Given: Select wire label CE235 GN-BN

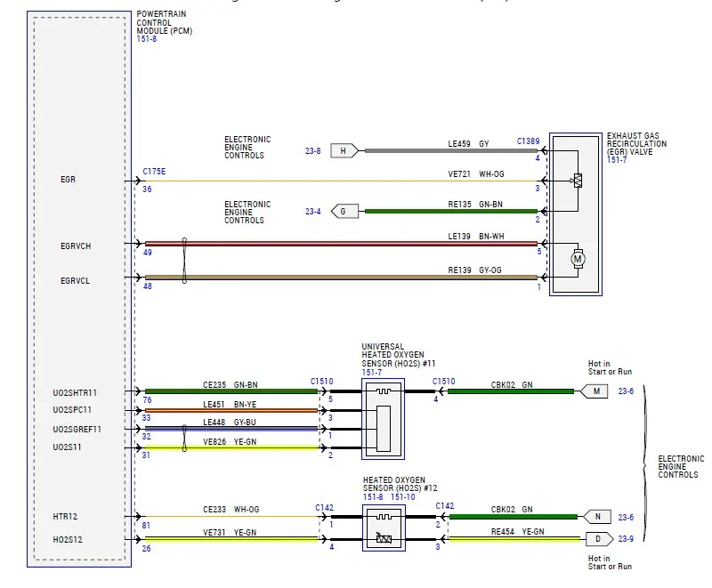Looking at the screenshot, I should click(x=231, y=385).
